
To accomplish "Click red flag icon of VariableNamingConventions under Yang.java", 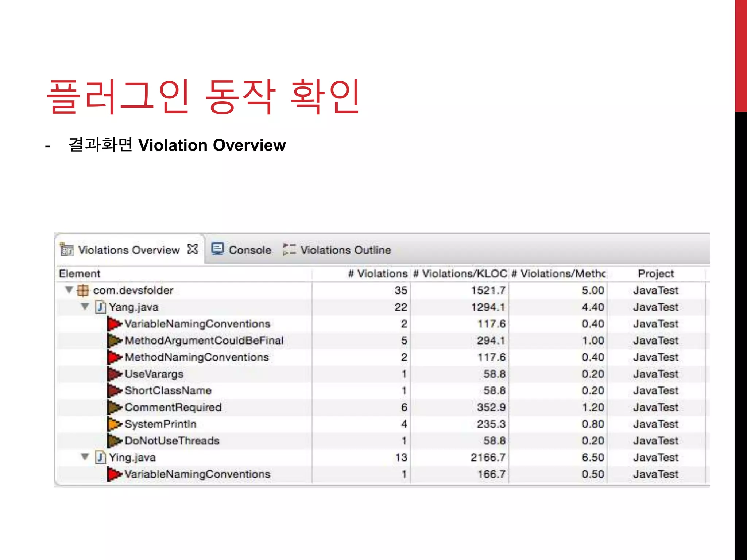I will click(114, 324).
